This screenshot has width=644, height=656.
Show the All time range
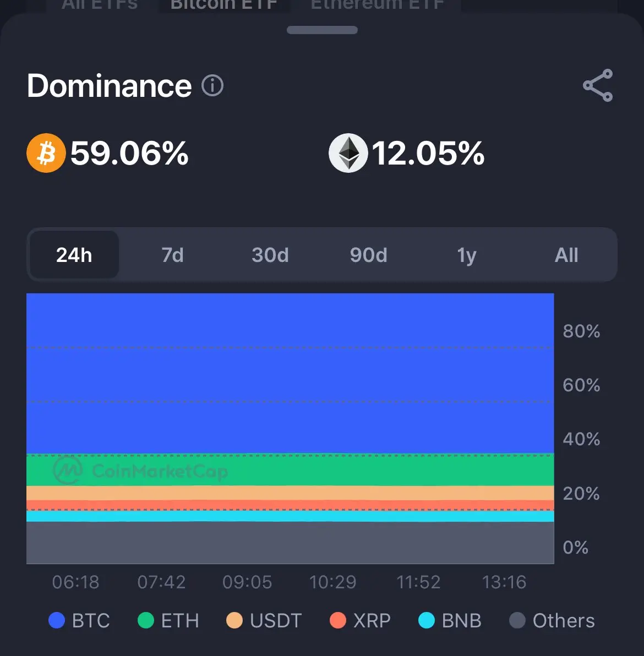(x=566, y=255)
